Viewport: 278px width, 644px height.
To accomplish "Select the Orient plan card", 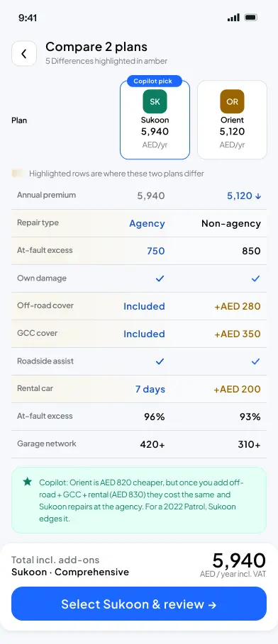I will 232,120.
